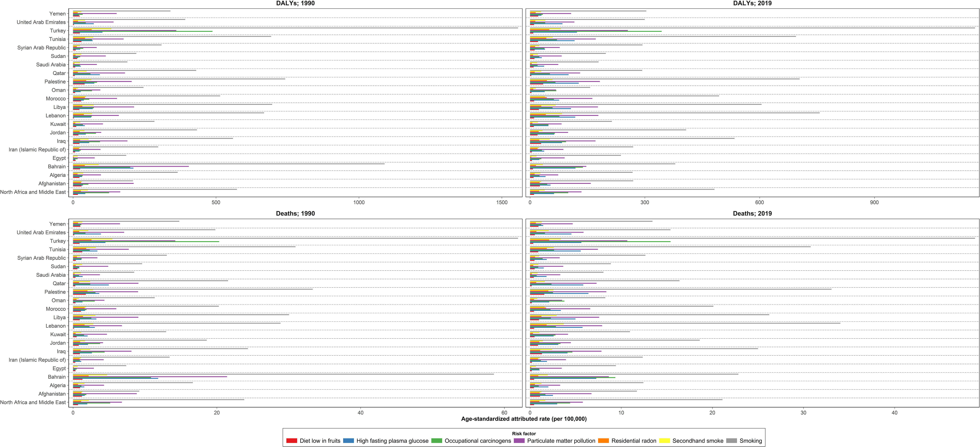980x447 pixels.
Task: Click 'Iraq' label beside the Deaths 1990 chart
Action: click(61, 352)
